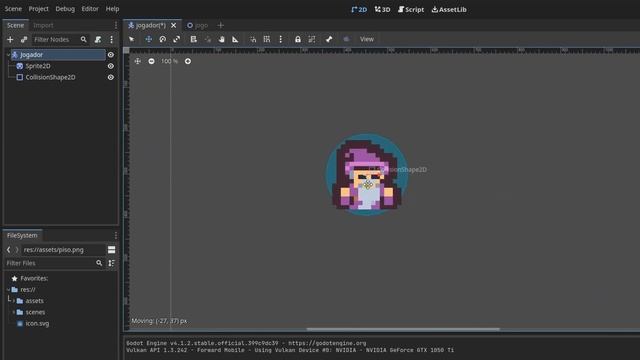Toggle FileSystem split mode view

pyautogui.click(x=111, y=249)
